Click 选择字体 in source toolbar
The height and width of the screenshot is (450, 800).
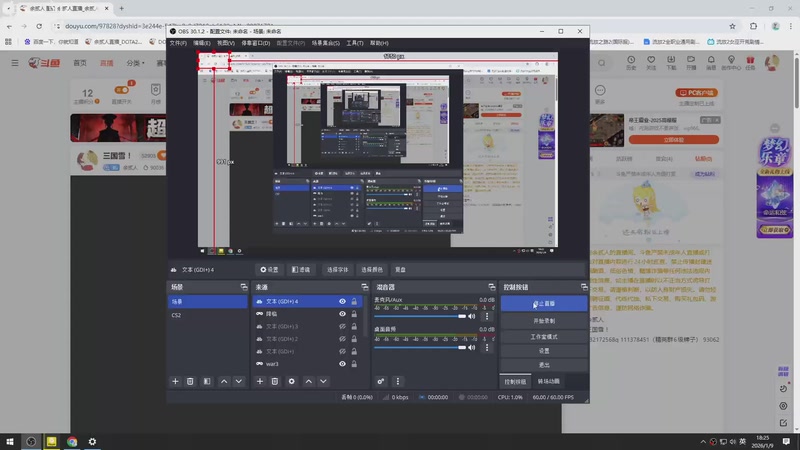pos(337,269)
